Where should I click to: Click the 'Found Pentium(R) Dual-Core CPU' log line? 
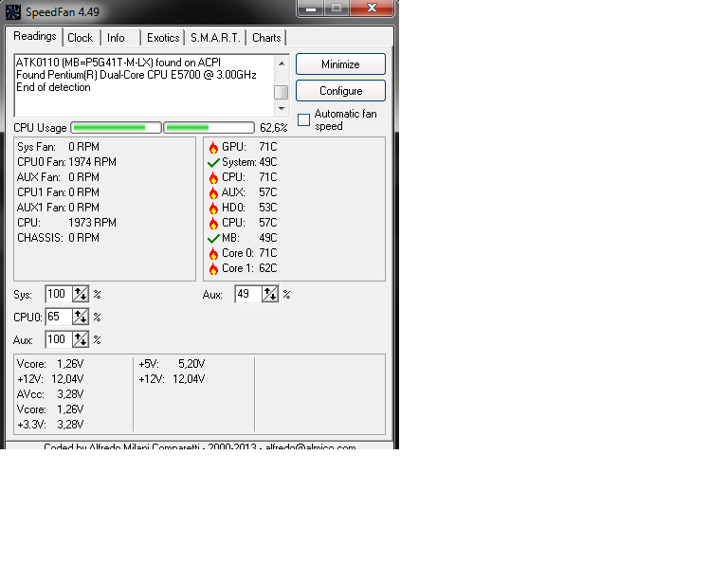(x=136, y=75)
